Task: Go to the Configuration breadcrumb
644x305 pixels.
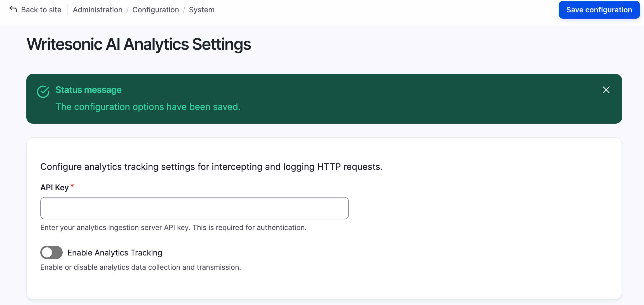Action: pos(156,10)
